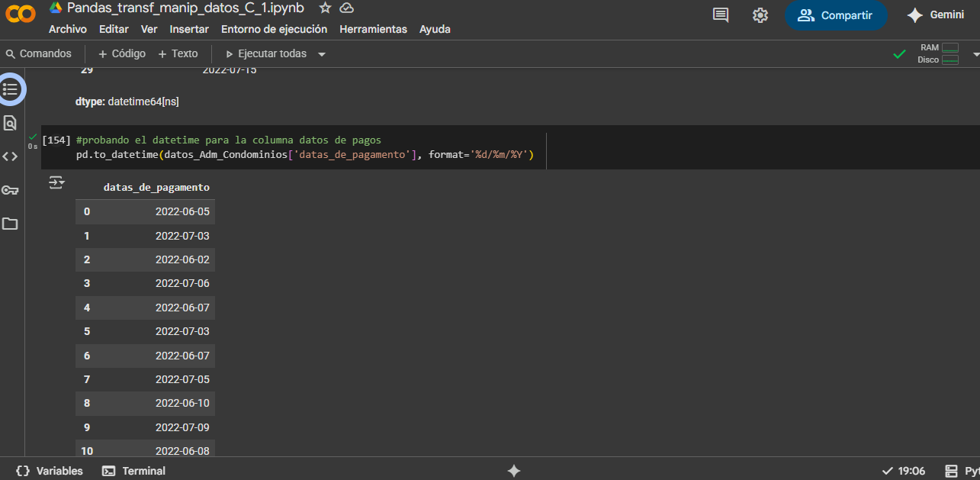Image resolution: width=980 pixels, height=480 pixels.
Task: Select output row 2 value 2022-06-02
Action: point(182,259)
